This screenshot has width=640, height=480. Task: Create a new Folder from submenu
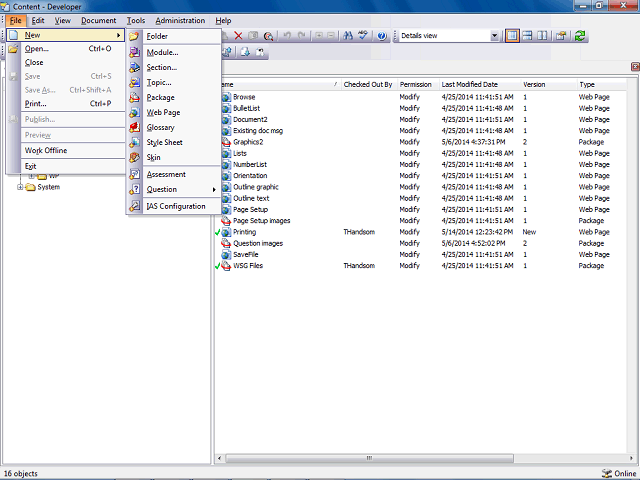coord(174,36)
